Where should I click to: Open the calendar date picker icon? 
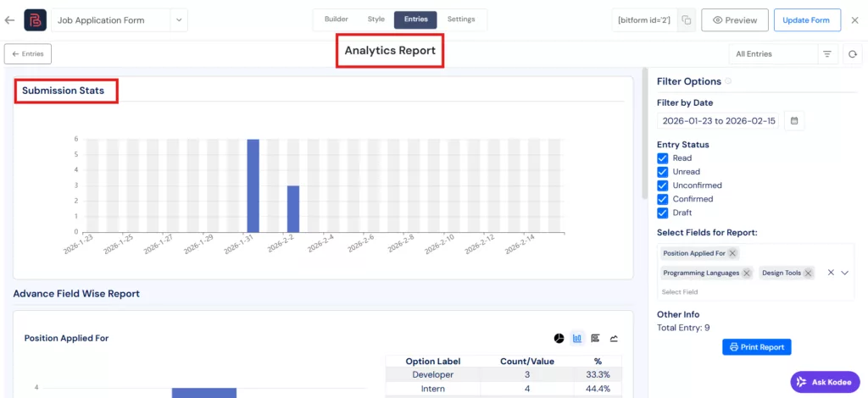(x=794, y=121)
